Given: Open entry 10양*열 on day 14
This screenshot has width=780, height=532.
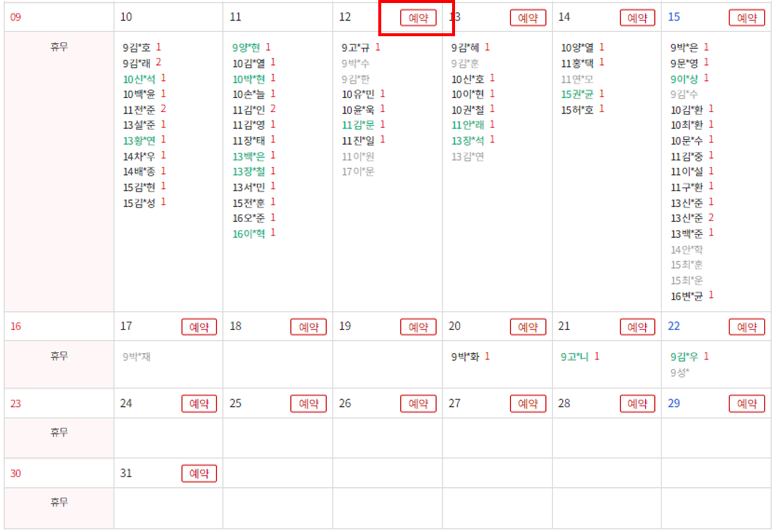Looking at the screenshot, I should [x=578, y=48].
